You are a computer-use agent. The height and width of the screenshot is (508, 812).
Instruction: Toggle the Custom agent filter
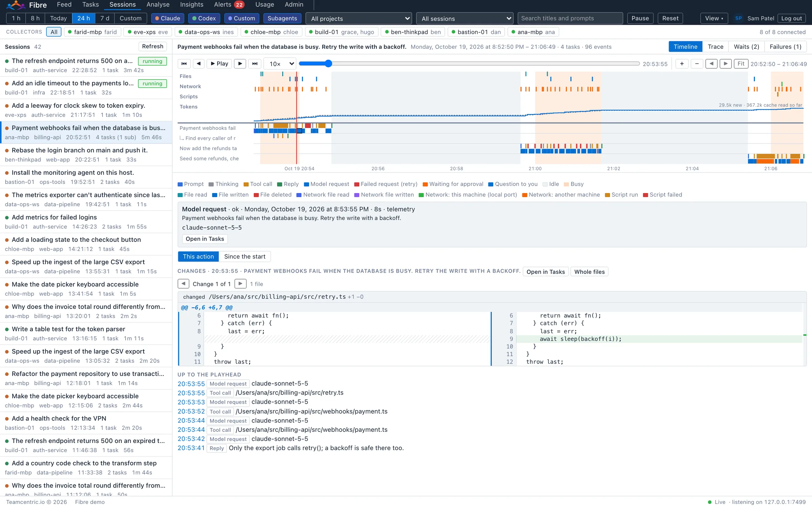[x=242, y=18]
